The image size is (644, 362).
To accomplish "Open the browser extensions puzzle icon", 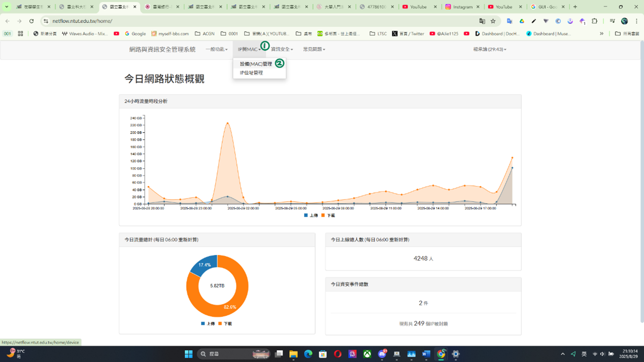I will tap(594, 21).
